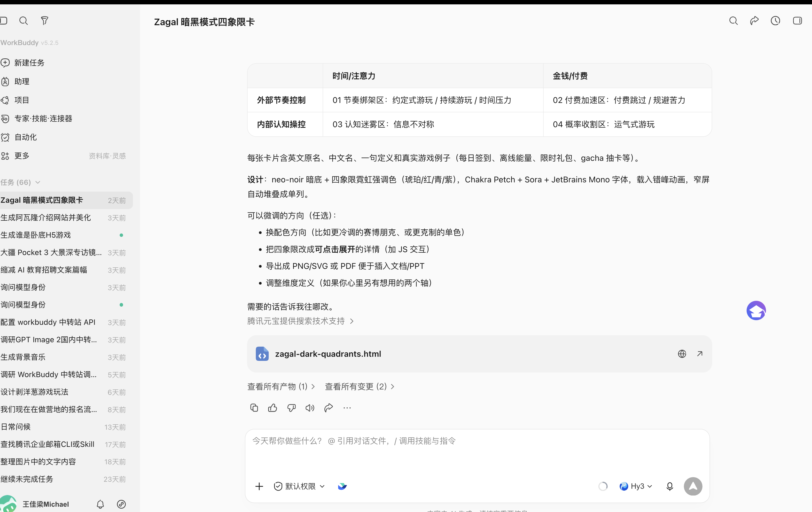Screen dimensions: 812x512
Task: Open 专家·技能·连接器 menu item
Action: point(36,119)
